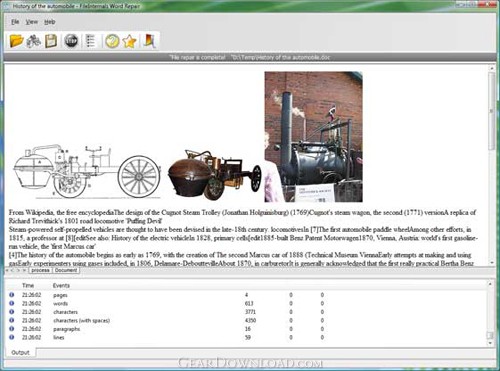Click tab-strip first-tab navigation arrow

7,270
